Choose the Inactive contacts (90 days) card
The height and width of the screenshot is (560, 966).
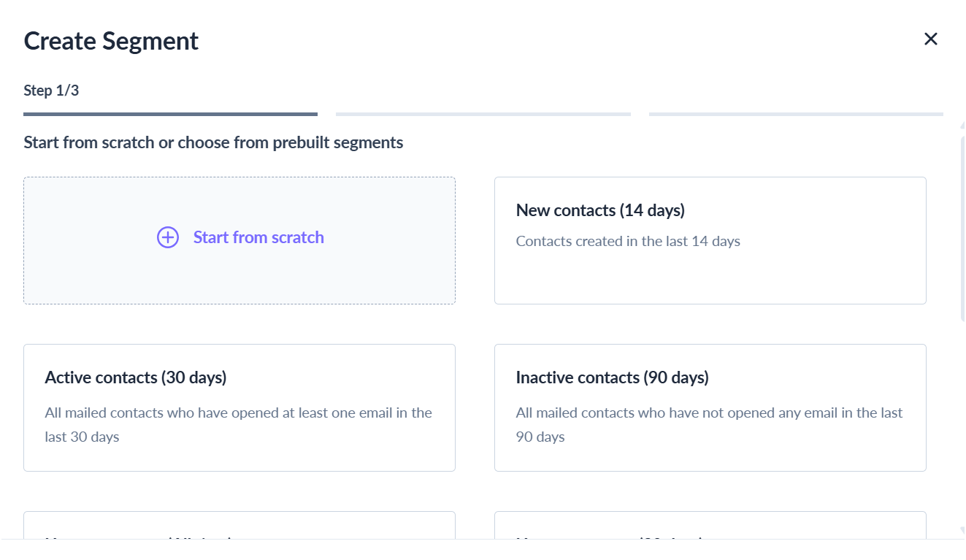pyautogui.click(x=710, y=407)
